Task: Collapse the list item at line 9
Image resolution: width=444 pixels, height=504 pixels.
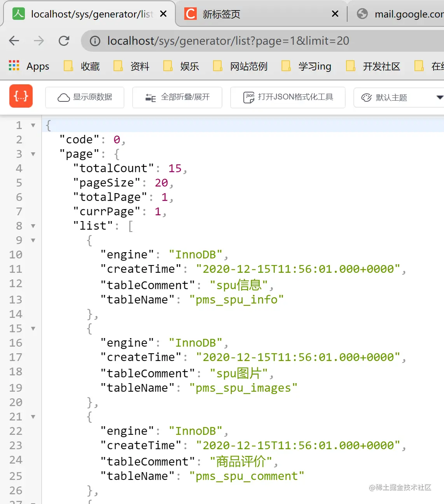Action: (x=33, y=240)
